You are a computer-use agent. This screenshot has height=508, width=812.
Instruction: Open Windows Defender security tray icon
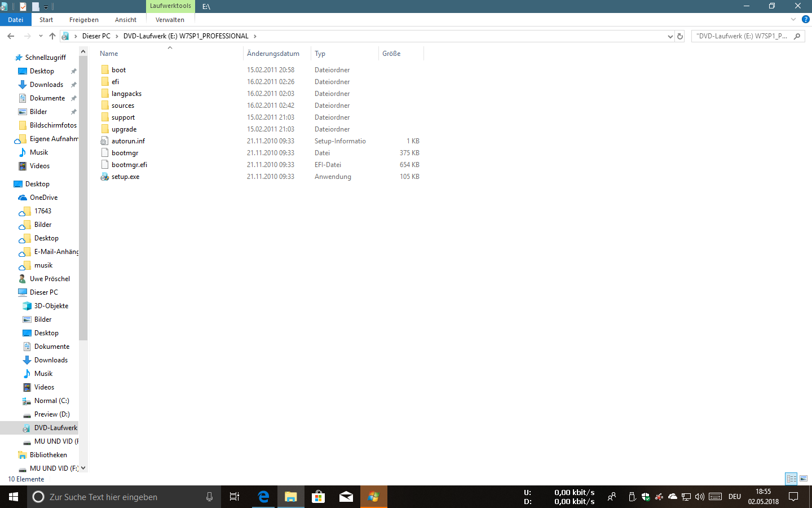pos(646,497)
